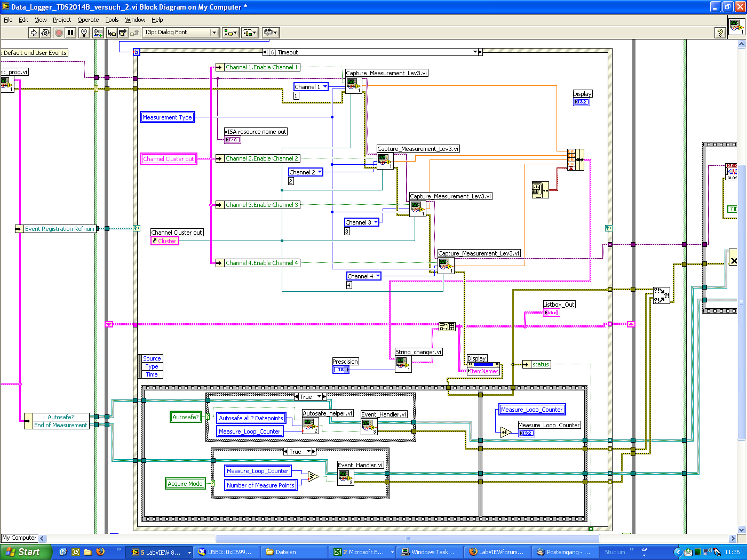Run the VI with the Run arrow
Image resolution: width=747 pixels, height=560 pixels.
[x=34, y=33]
